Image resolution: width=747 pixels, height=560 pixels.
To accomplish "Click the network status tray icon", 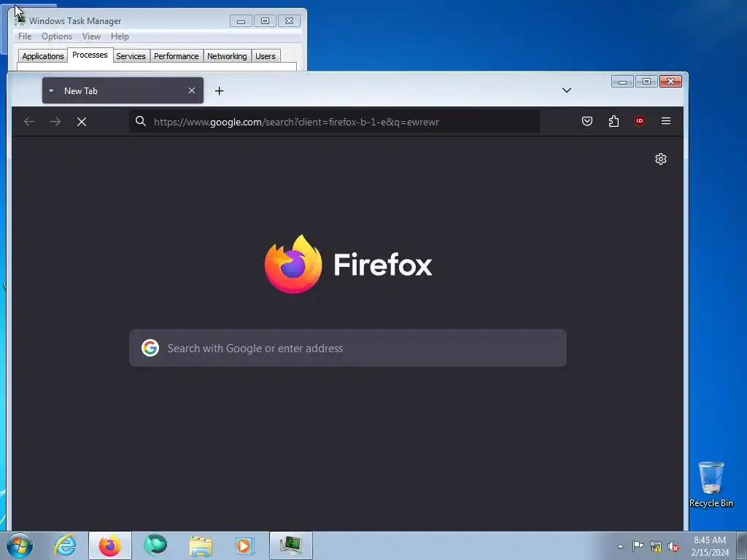I will pos(656,546).
